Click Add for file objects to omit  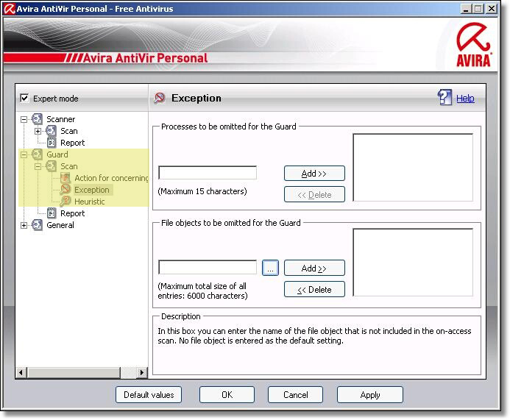pos(314,268)
